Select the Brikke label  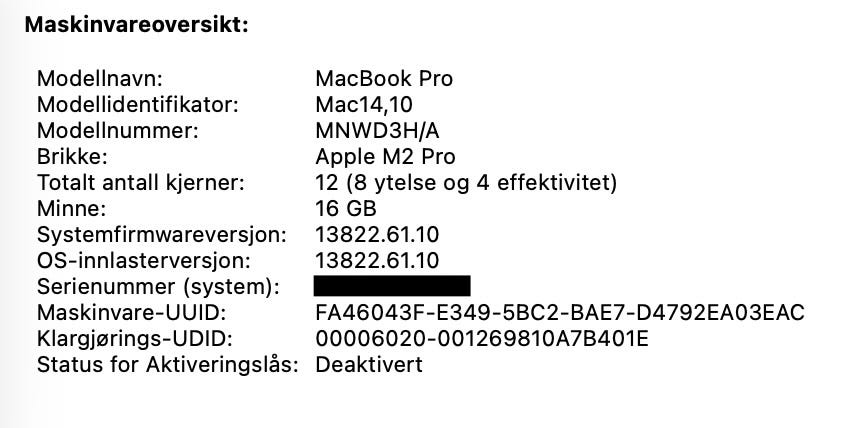(x=72, y=157)
